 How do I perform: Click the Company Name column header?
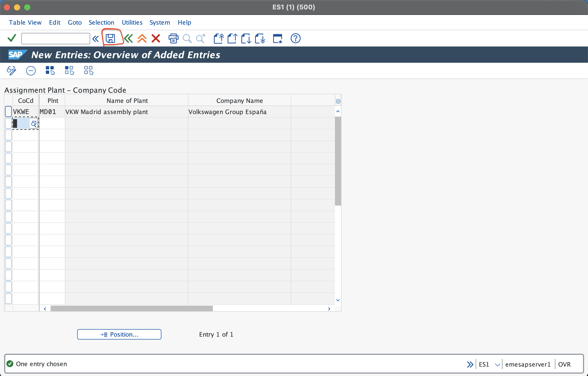click(x=240, y=101)
